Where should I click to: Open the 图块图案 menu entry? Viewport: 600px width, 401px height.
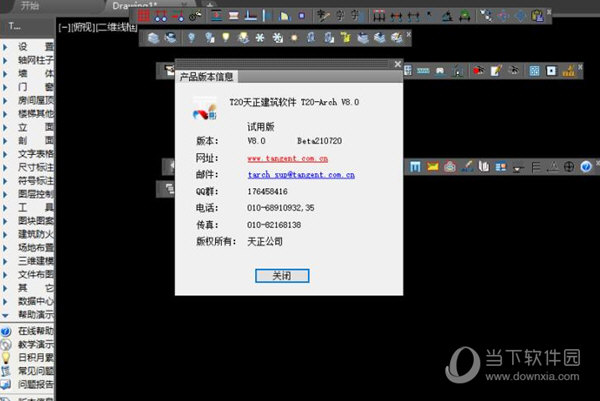click(x=35, y=221)
